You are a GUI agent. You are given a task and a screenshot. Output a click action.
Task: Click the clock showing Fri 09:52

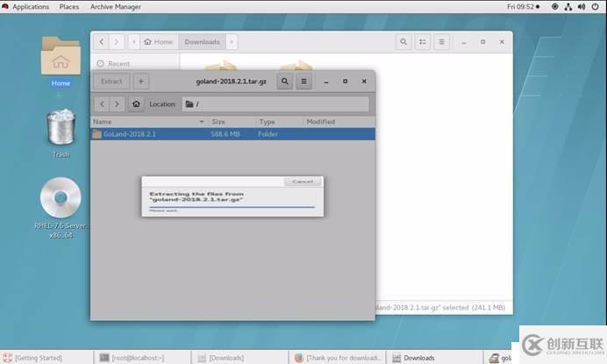[x=523, y=7]
